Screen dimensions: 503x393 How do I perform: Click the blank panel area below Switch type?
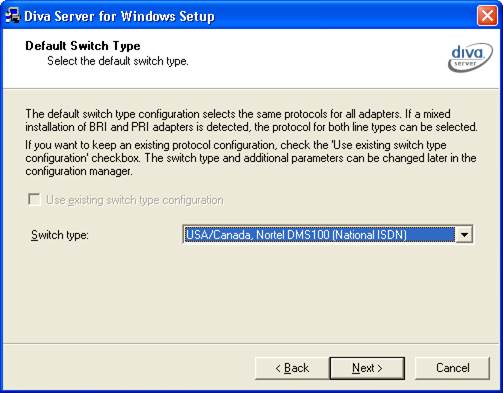251,293
